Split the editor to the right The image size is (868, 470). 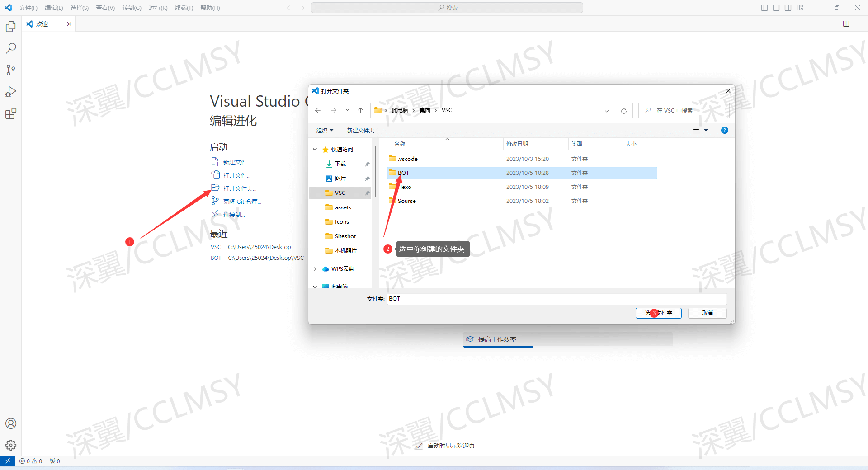click(x=846, y=24)
